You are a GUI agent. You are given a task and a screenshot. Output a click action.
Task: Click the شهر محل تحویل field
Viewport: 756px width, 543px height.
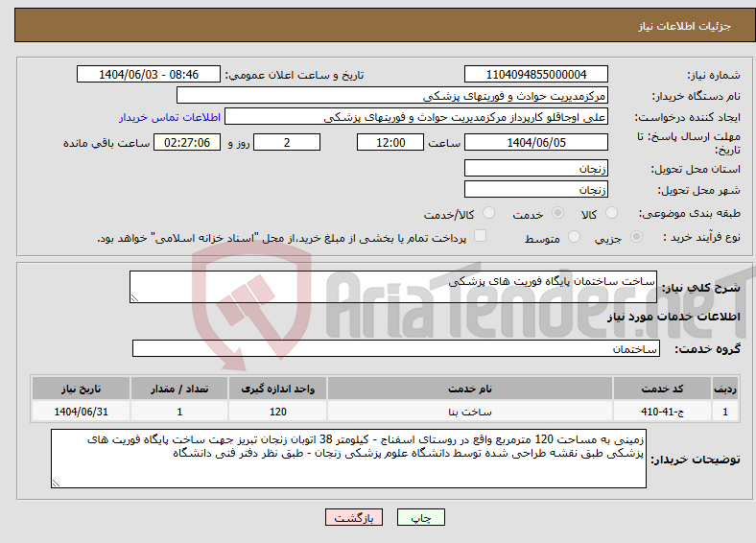pyautogui.click(x=536, y=190)
